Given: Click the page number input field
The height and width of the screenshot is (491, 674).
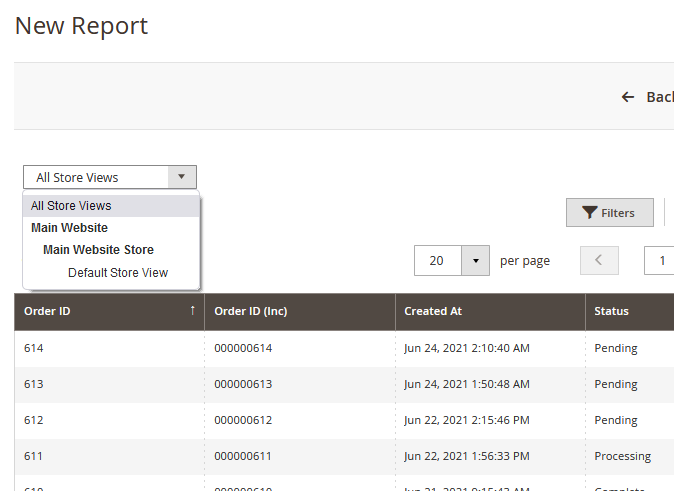Looking at the screenshot, I should click(660, 261).
